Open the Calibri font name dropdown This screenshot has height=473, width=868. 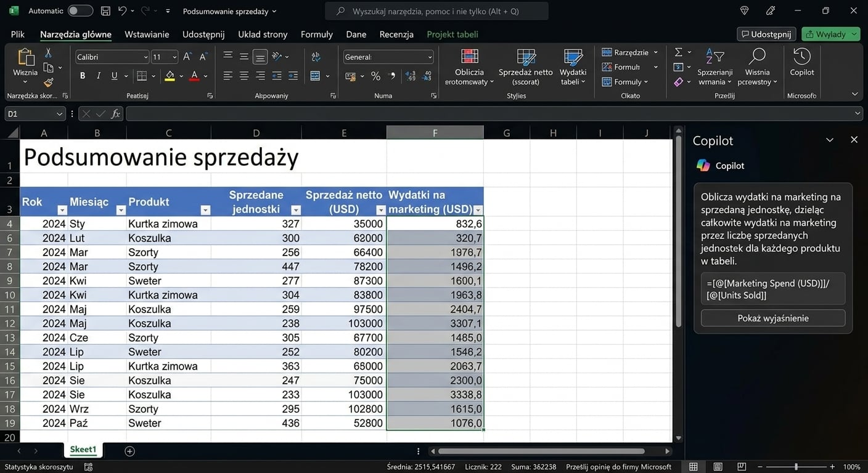pos(145,57)
